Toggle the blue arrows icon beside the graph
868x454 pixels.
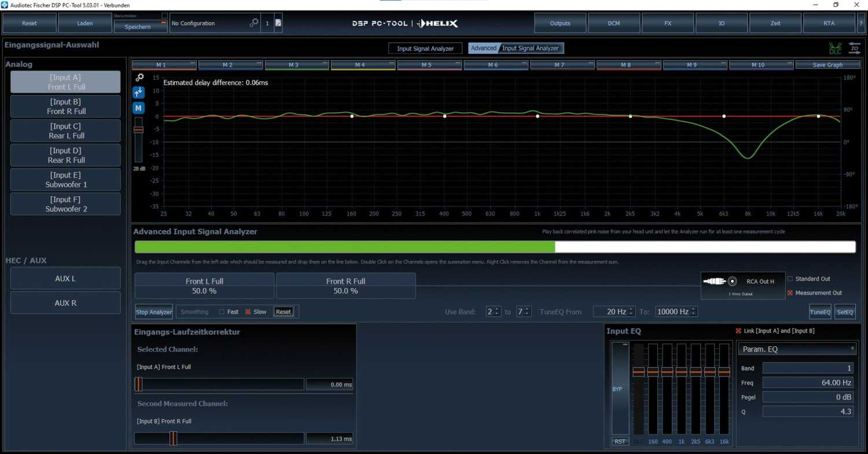[138, 92]
